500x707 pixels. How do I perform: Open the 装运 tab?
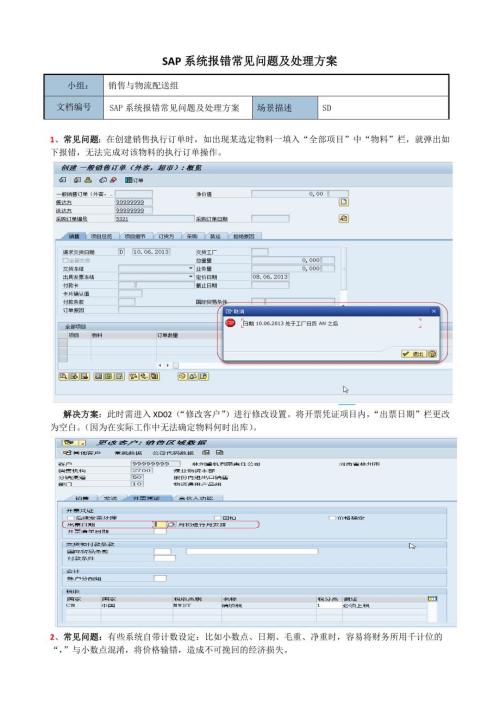tap(215, 236)
